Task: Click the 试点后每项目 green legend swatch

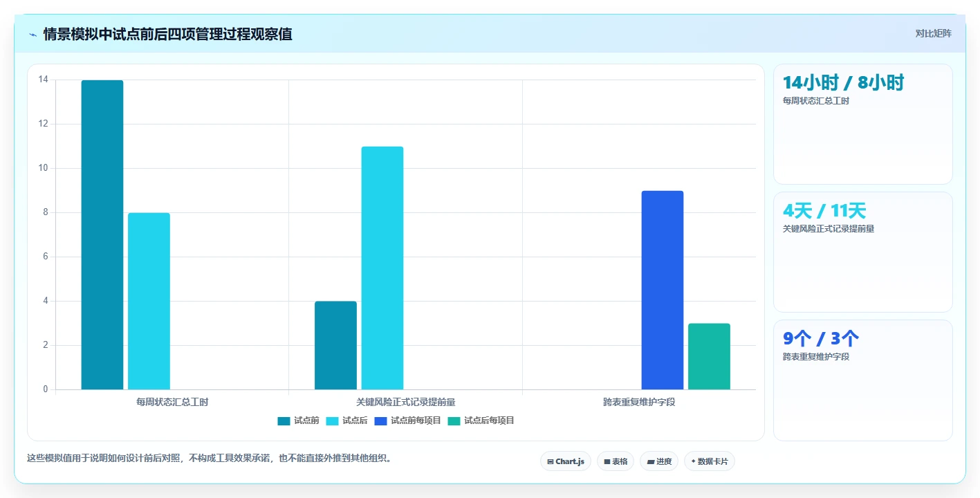Action: [x=454, y=421]
